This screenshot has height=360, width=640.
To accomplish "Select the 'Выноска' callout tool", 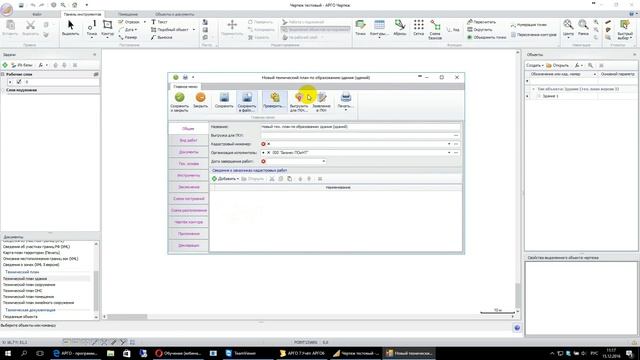I will tap(162, 37).
